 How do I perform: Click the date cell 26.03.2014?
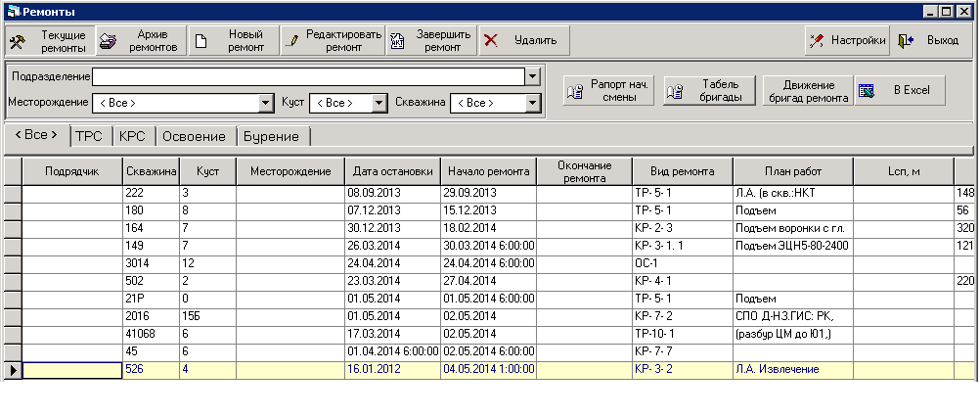392,247
